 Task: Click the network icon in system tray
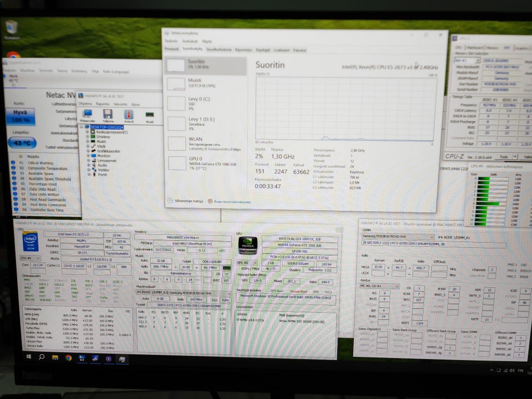(505, 371)
